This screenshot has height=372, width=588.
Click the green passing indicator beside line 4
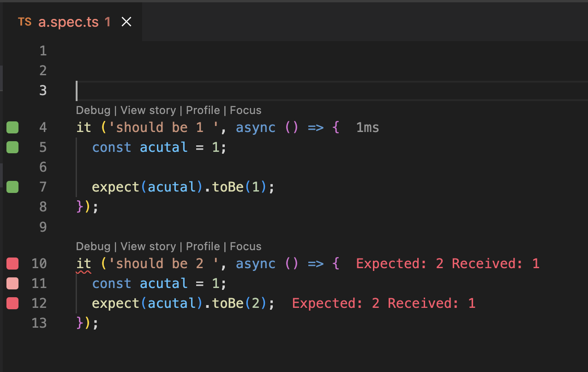[12, 127]
